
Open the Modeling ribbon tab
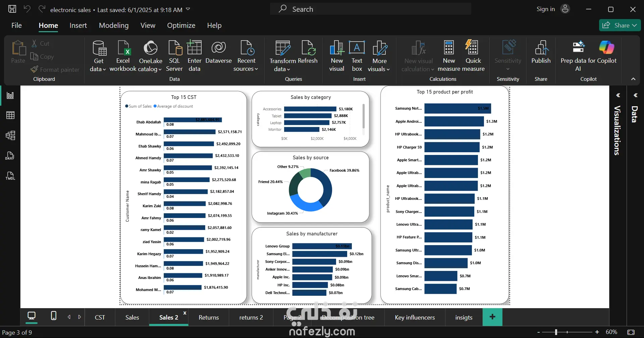(x=114, y=25)
